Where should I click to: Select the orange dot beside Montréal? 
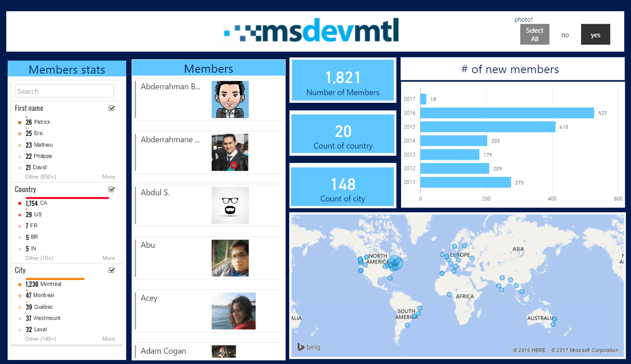(20, 285)
